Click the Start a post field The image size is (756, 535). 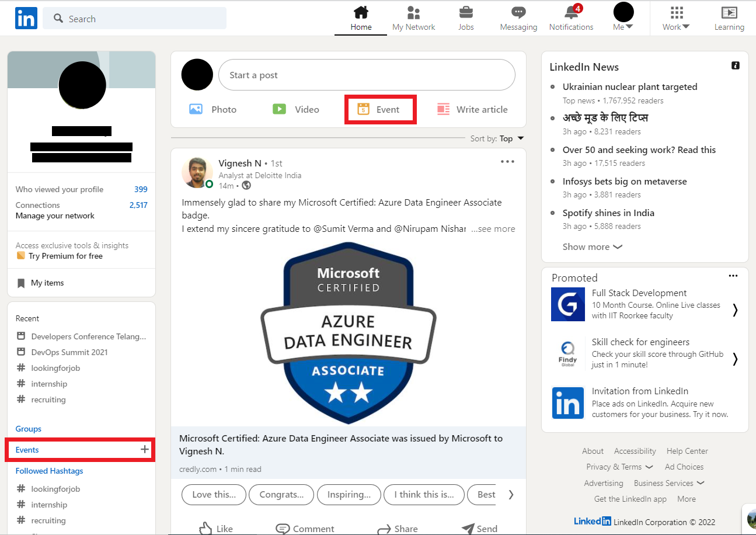tap(367, 75)
